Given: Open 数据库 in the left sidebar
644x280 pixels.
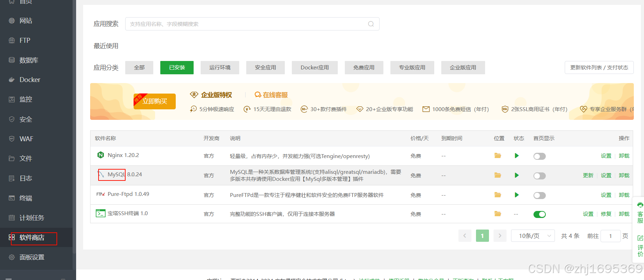Looking at the screenshot, I should point(29,60).
